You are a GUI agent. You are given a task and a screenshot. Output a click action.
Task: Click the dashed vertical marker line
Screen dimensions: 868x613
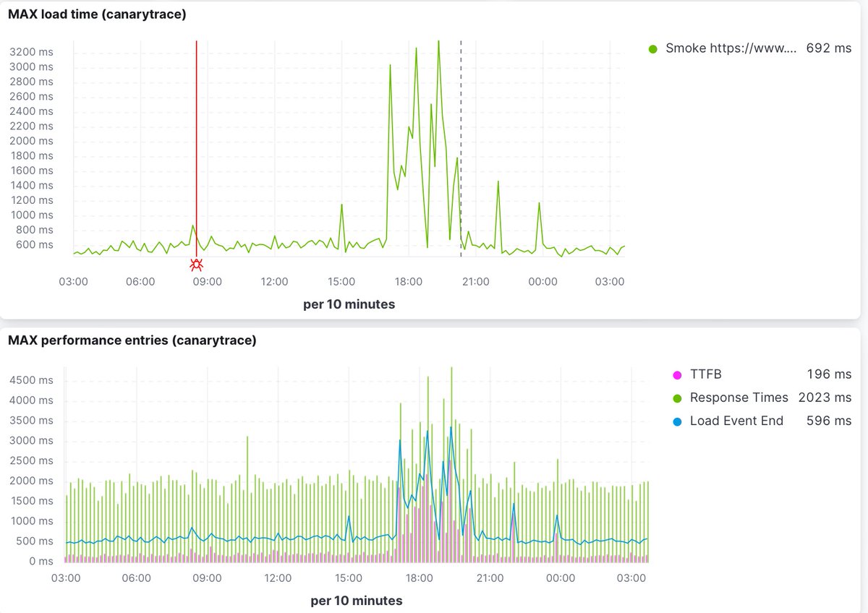[461, 148]
